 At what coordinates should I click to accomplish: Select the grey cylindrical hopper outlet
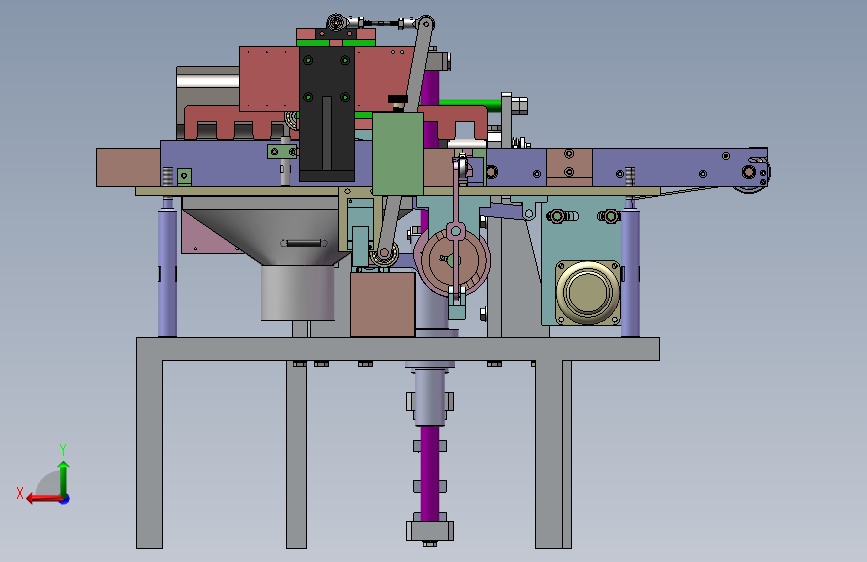[x=297, y=293]
